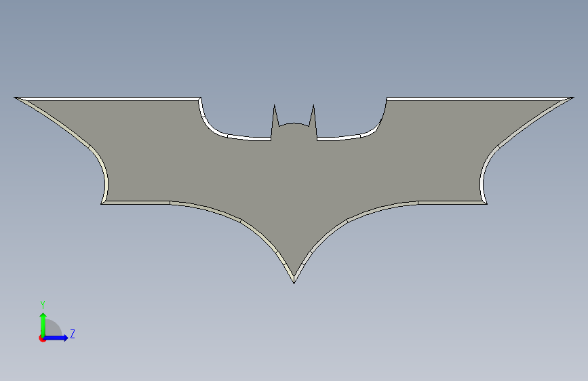The image size is (588, 381).
Task: Select the gray YZ plane arc on the triad
Action: click(x=54, y=328)
